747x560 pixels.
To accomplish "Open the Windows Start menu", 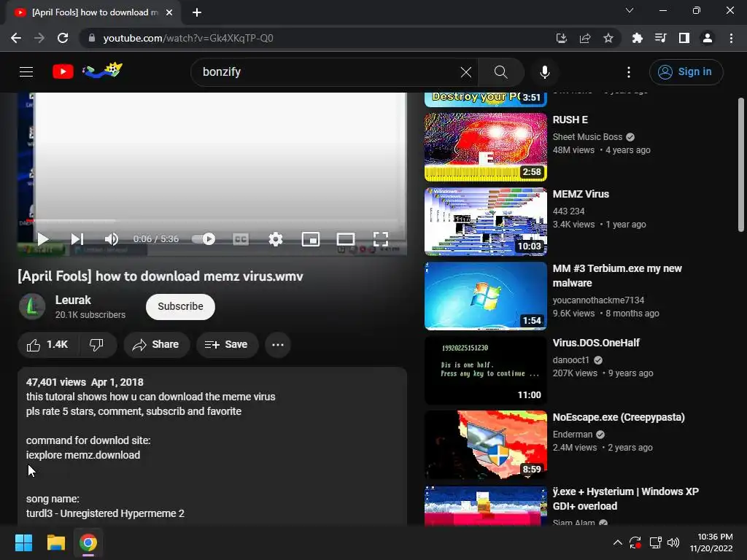I will coord(23,542).
